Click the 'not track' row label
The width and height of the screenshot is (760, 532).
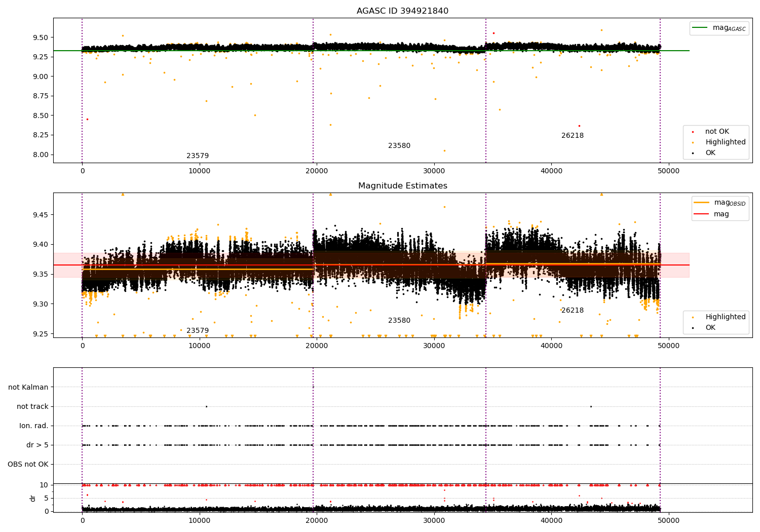(32, 407)
